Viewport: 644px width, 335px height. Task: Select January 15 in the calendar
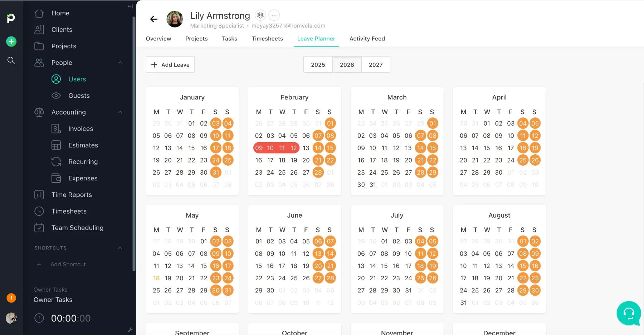pyautogui.click(x=191, y=148)
